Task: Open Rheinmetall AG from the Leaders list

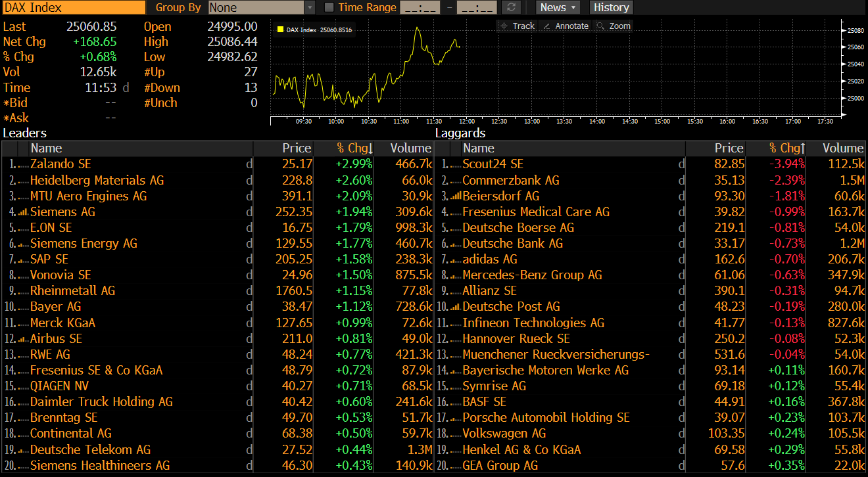Action: coord(72,290)
